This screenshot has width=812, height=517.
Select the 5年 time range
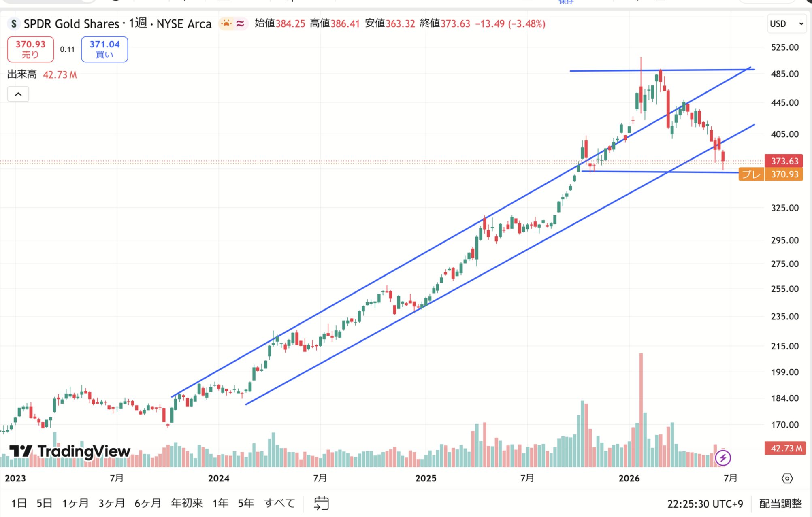pos(246,503)
